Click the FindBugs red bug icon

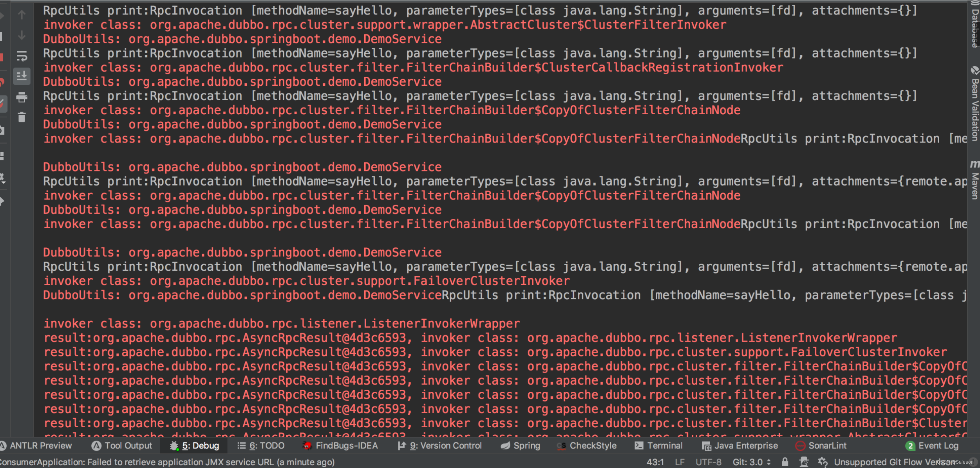click(x=307, y=446)
